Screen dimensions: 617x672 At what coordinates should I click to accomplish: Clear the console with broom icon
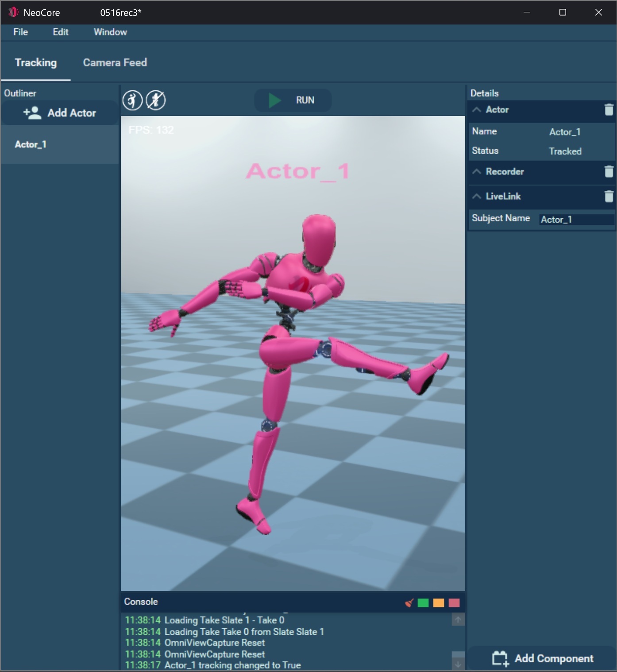click(x=409, y=603)
